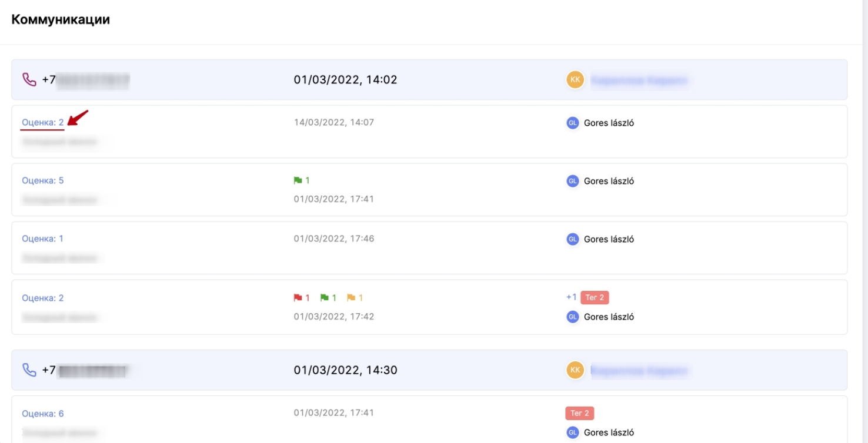Open the Оценка: 6 evaluation link
This screenshot has width=868, height=443.
click(42, 414)
